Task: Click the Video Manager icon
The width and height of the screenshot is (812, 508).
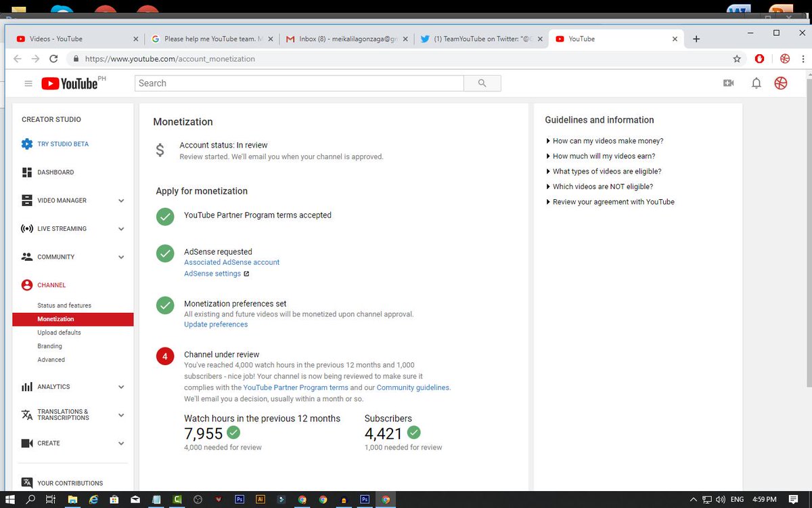Action: tap(27, 200)
